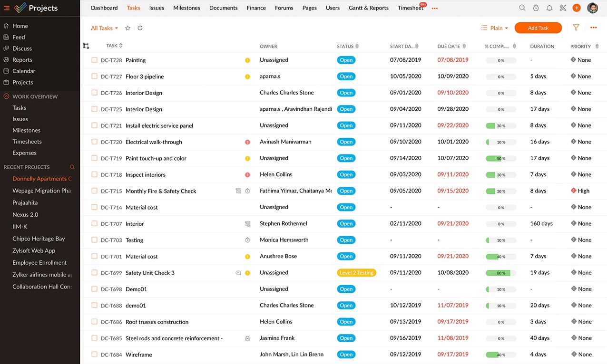607x364 pixels.
Task: Mark All Tasks view as favorite star
Action: 127,28
